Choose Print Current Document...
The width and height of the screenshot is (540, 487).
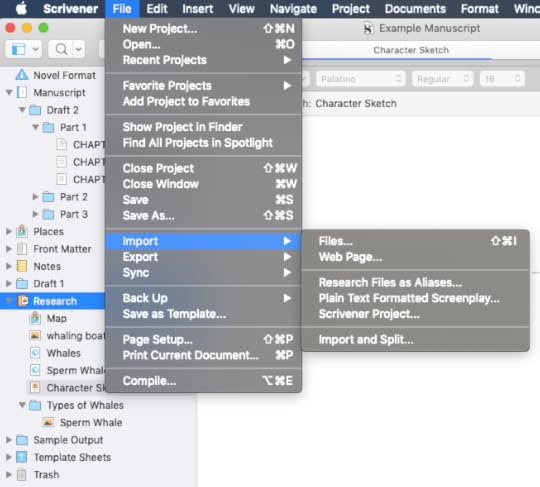204,355
